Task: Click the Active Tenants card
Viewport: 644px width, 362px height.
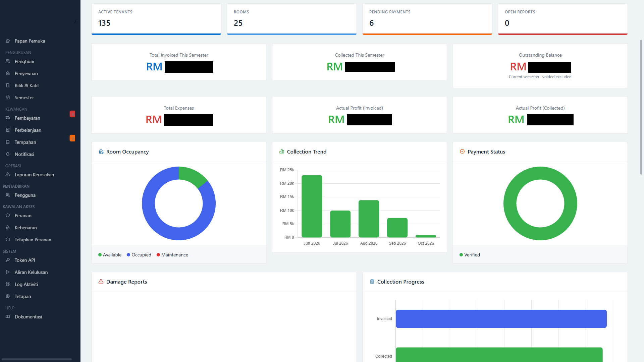Action: [156, 19]
